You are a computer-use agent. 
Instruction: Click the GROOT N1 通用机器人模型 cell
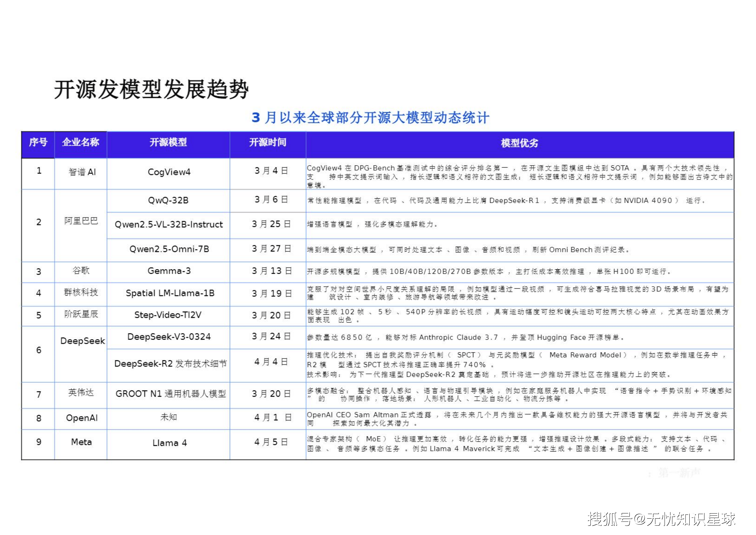tap(171, 394)
